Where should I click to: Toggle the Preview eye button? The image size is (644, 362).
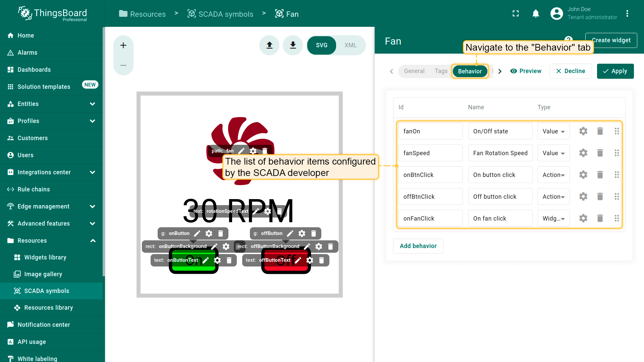526,71
